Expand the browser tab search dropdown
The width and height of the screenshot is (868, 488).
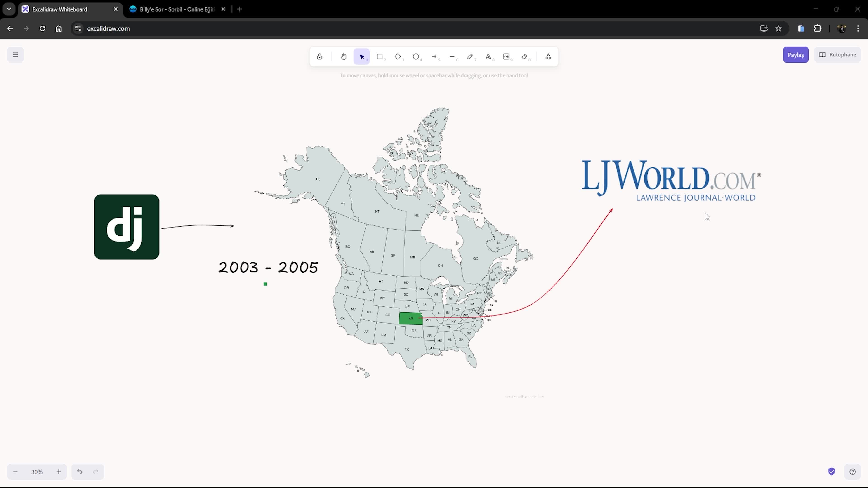pos(9,9)
